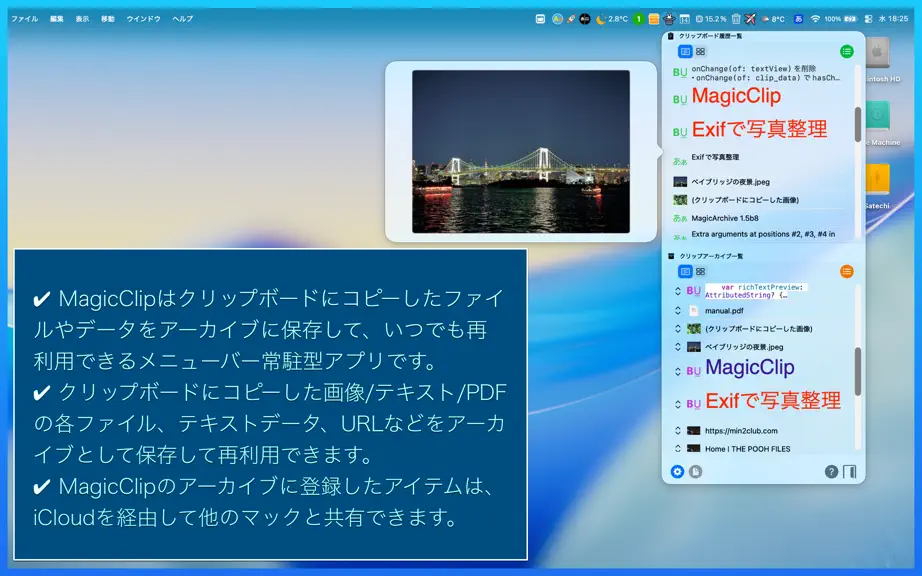Select Home | THE POOH FILES archive item
Screen dimensions: 922x576
[x=747, y=448]
